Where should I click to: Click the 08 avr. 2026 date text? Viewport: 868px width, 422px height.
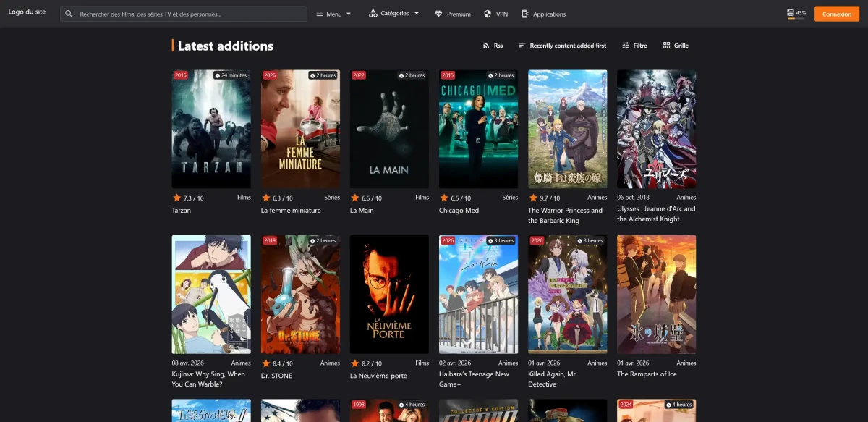click(x=188, y=363)
